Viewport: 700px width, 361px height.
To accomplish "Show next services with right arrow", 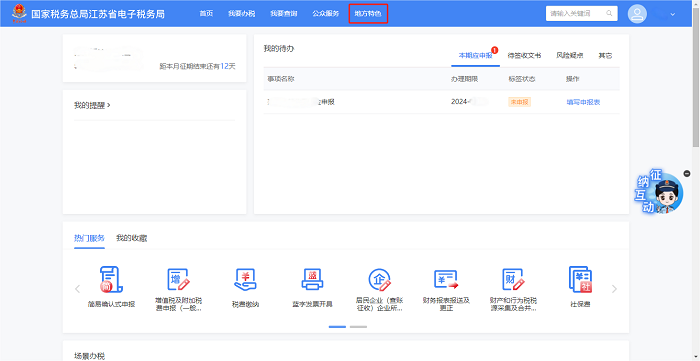I will (x=614, y=289).
